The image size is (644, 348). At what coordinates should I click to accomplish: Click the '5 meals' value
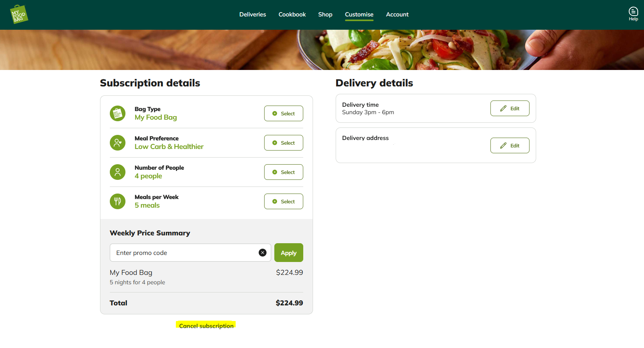(x=147, y=205)
